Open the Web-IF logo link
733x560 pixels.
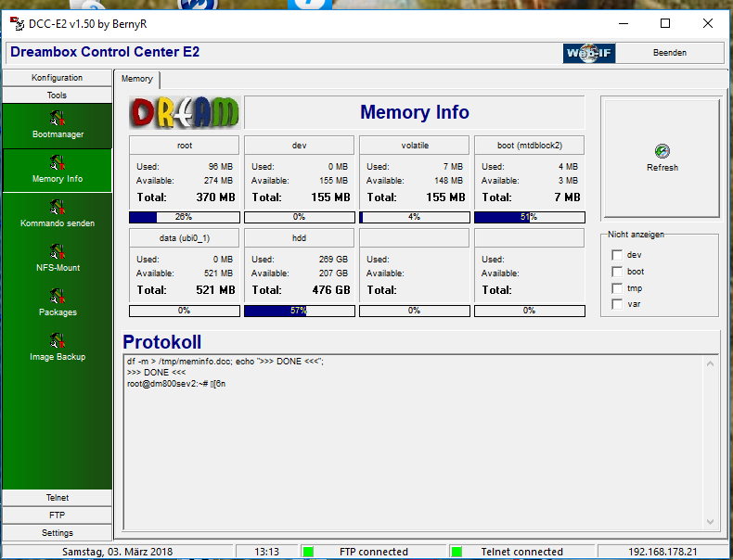(589, 53)
